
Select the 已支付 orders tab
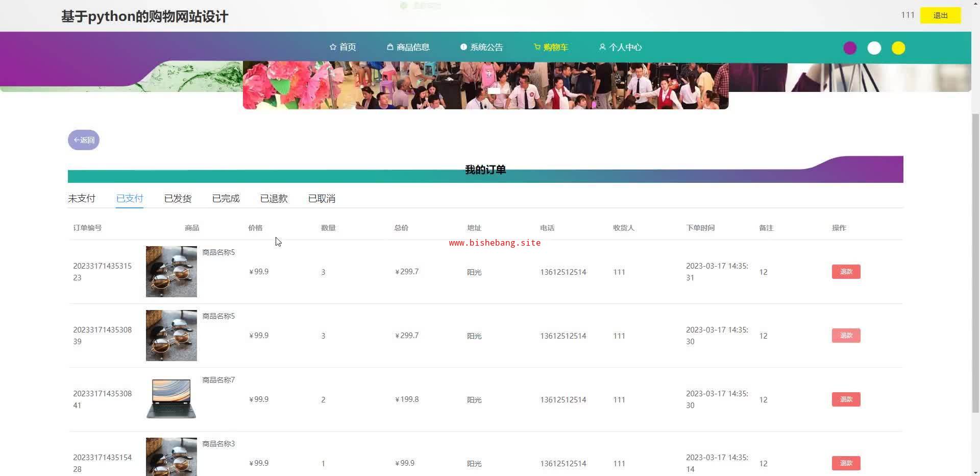[x=130, y=199]
